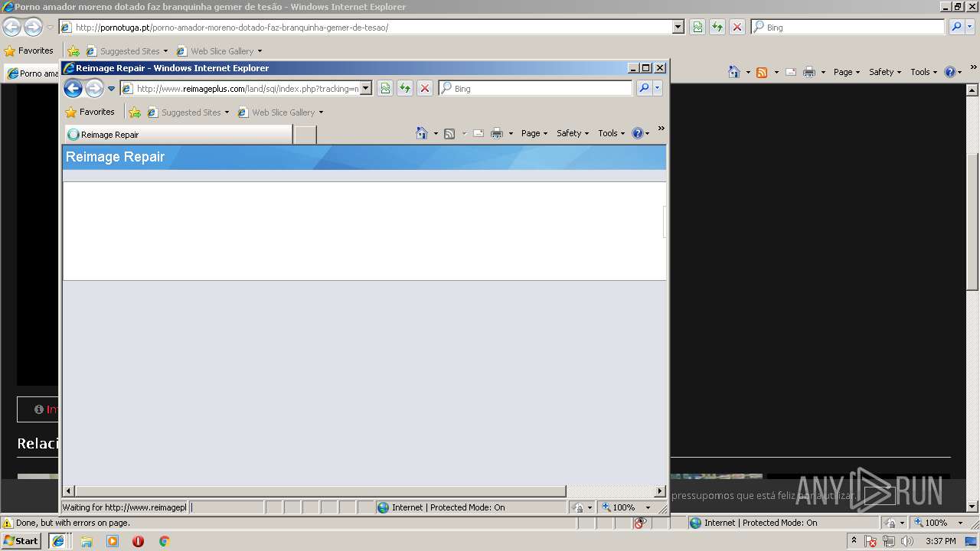Open print options dropdown in Reimage window
The width and height of the screenshot is (980, 551).
coord(511,134)
